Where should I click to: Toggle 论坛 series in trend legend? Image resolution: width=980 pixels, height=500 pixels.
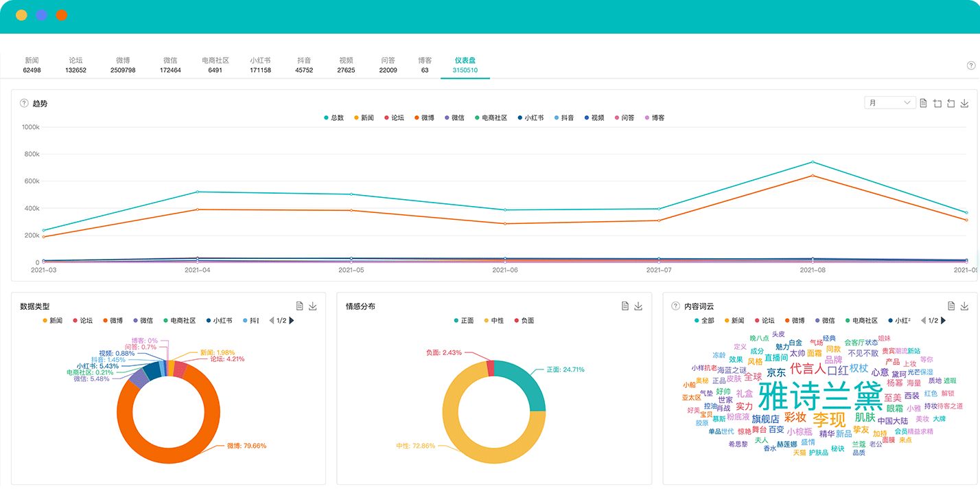coord(394,118)
